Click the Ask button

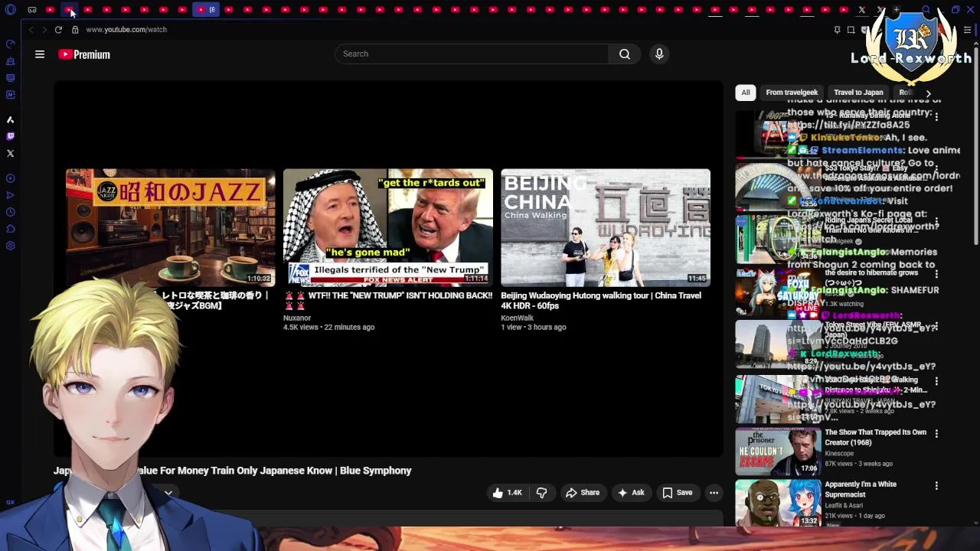point(631,493)
